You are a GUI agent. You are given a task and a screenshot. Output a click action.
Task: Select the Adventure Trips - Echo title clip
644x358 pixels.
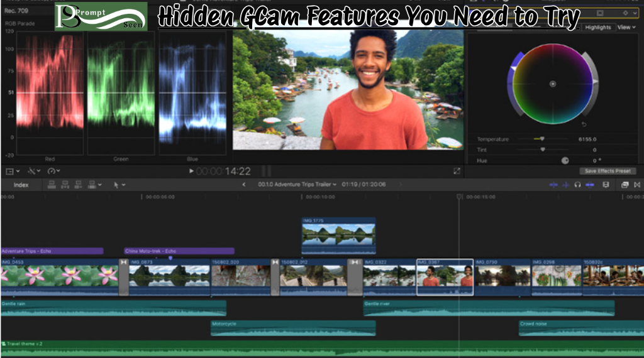[52, 251]
